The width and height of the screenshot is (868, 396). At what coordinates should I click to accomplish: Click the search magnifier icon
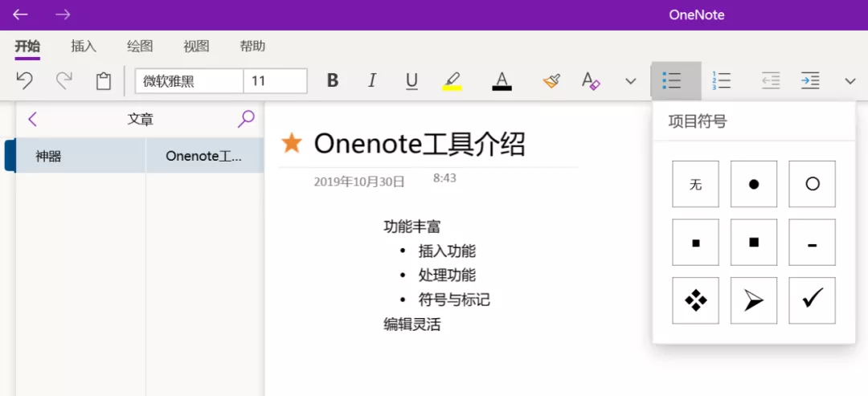point(246,119)
